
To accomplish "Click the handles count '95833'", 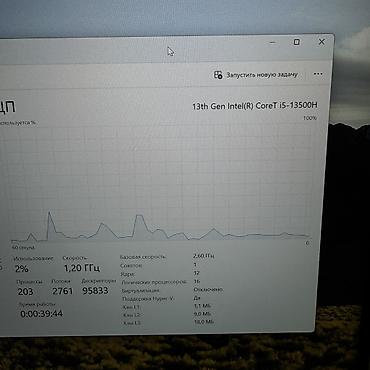I will click(95, 290).
